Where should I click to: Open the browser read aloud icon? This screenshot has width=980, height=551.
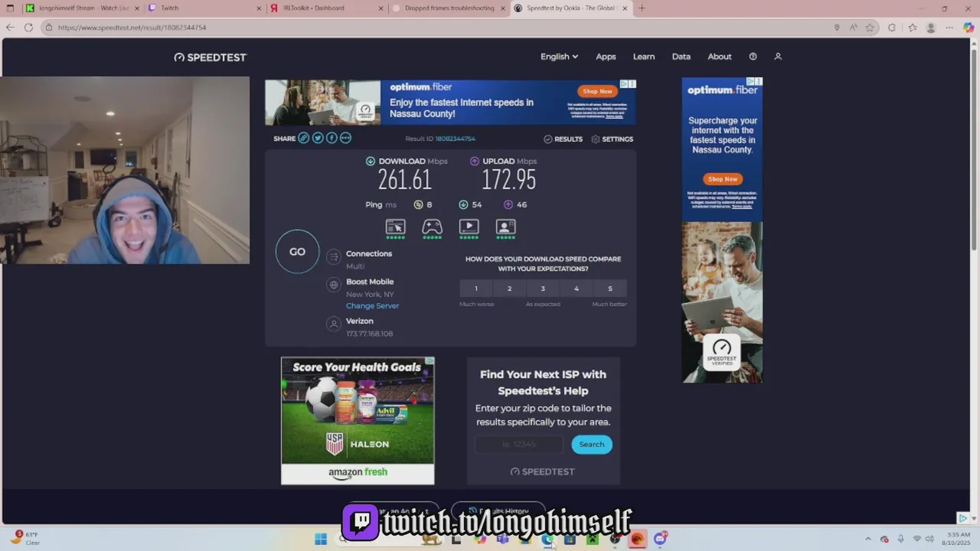[x=853, y=28]
